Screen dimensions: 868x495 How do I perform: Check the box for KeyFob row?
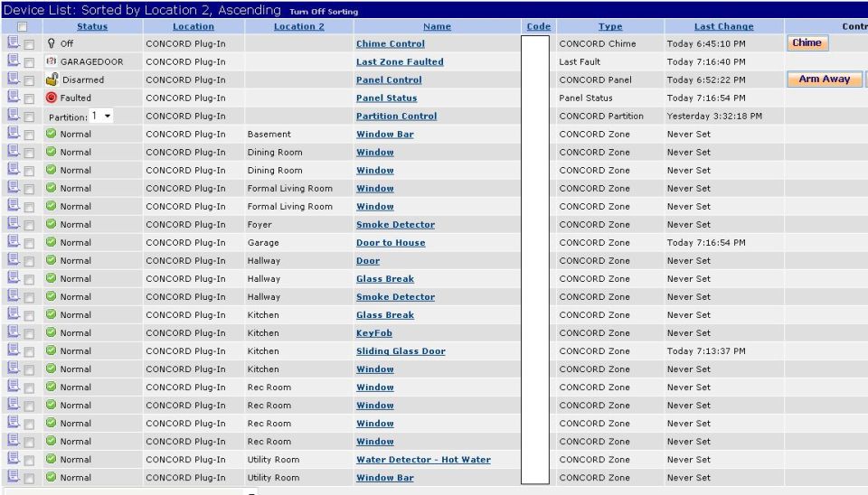coord(29,334)
